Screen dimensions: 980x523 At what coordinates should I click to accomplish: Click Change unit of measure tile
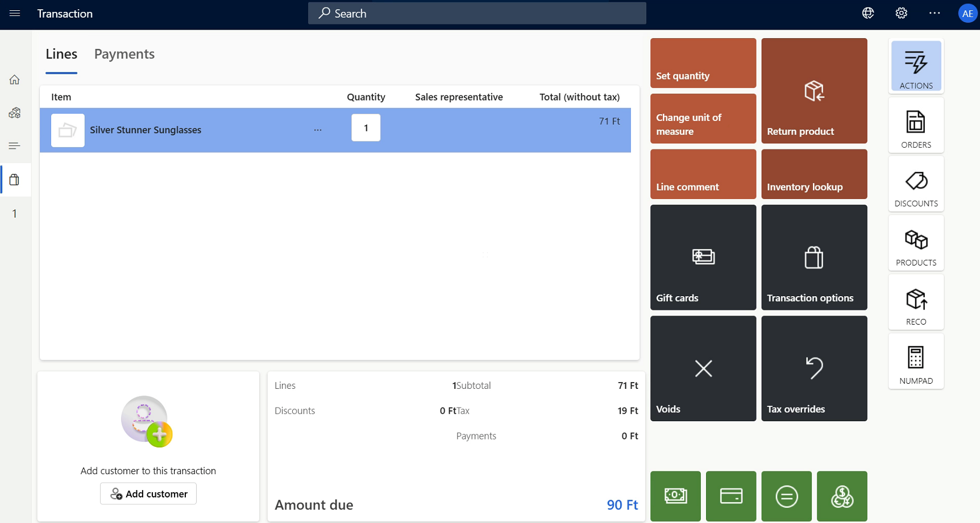(x=703, y=118)
